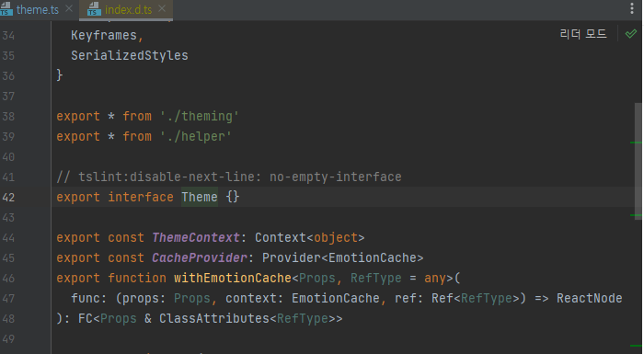
Task: Click the TypeScript file icon on index.d.ts tab
Action: click(x=94, y=9)
